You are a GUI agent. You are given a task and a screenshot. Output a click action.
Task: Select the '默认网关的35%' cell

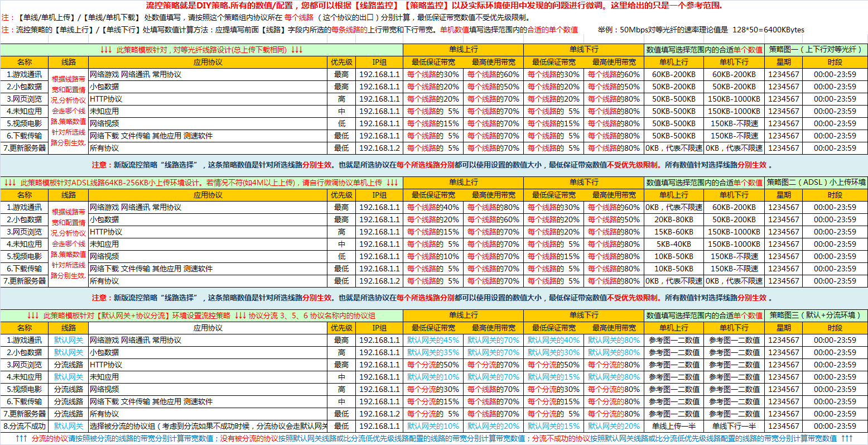coord(433,352)
